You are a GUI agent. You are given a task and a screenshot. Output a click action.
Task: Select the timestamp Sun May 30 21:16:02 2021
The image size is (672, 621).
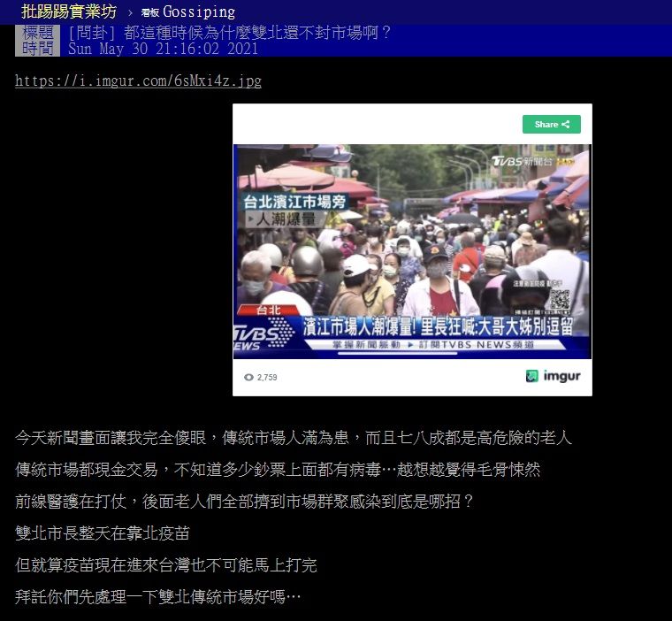tap(164, 49)
